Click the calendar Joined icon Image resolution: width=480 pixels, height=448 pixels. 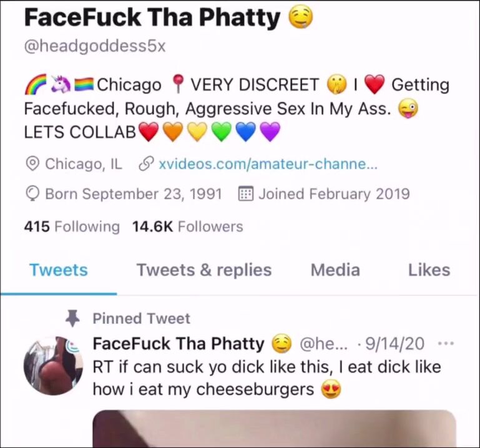(245, 193)
